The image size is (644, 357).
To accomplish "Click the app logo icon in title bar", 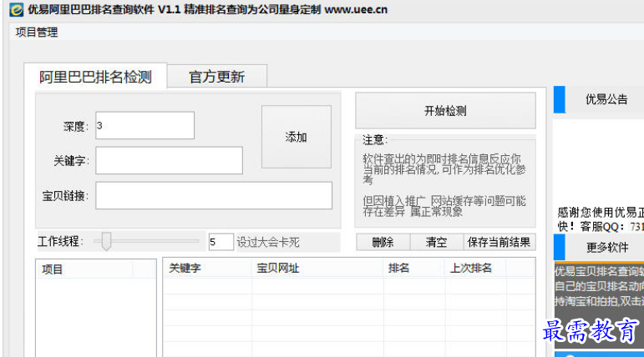I will coord(16,9).
